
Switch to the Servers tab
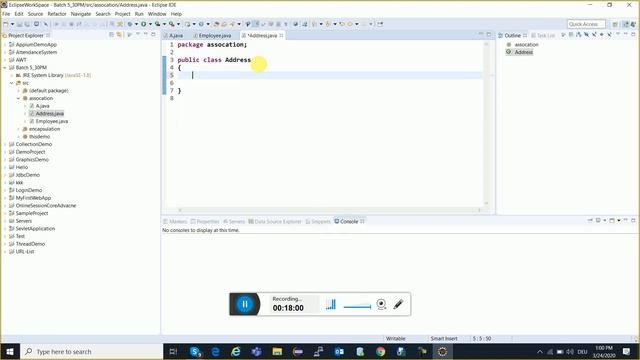(234, 221)
